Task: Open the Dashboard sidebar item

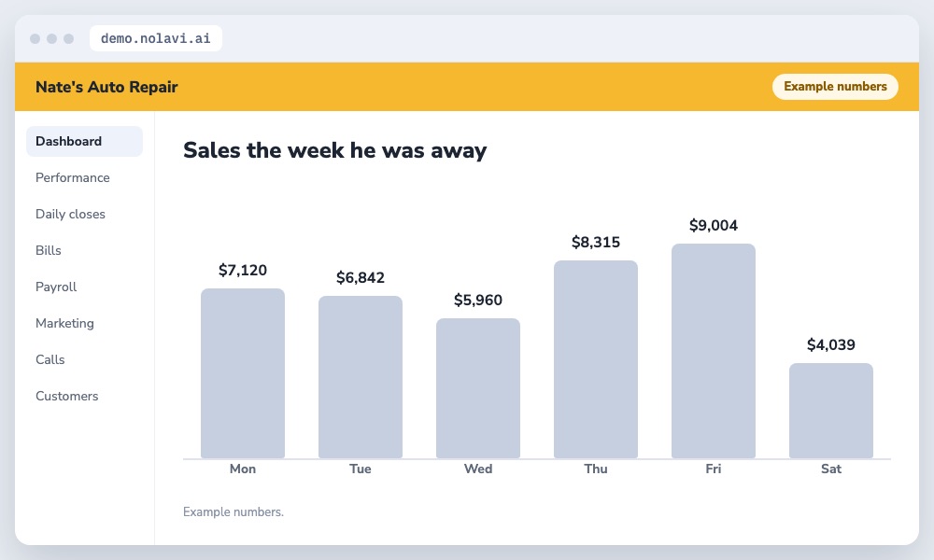Action: pyautogui.click(x=84, y=141)
